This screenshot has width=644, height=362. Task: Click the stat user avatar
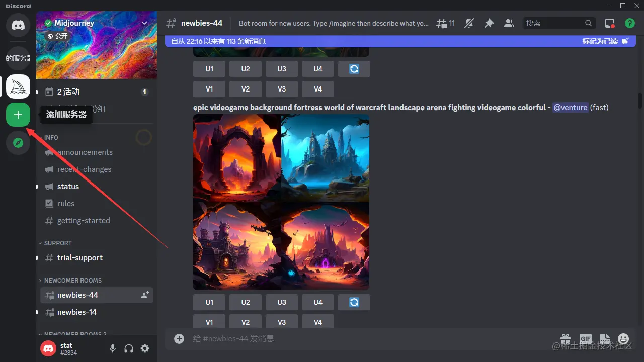pyautogui.click(x=48, y=348)
